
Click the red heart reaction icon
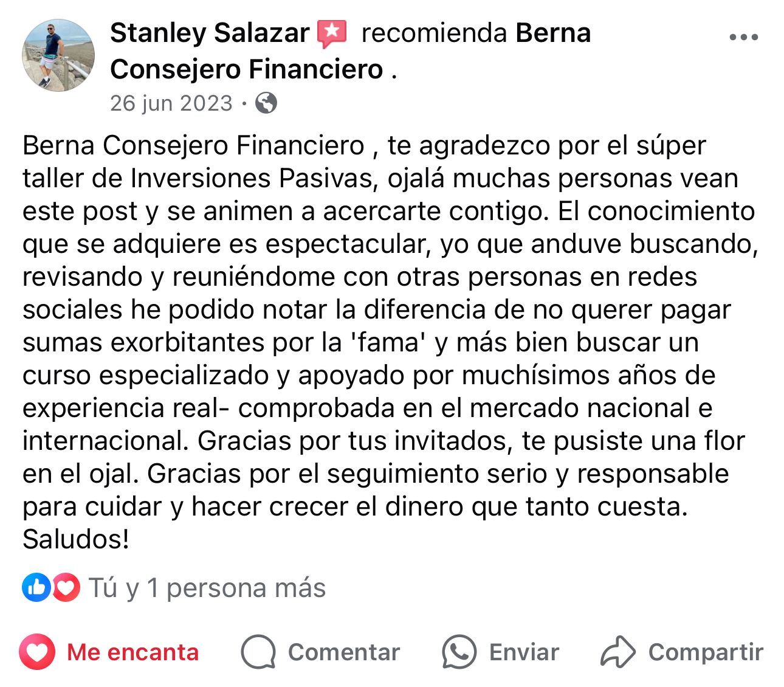(x=66, y=588)
